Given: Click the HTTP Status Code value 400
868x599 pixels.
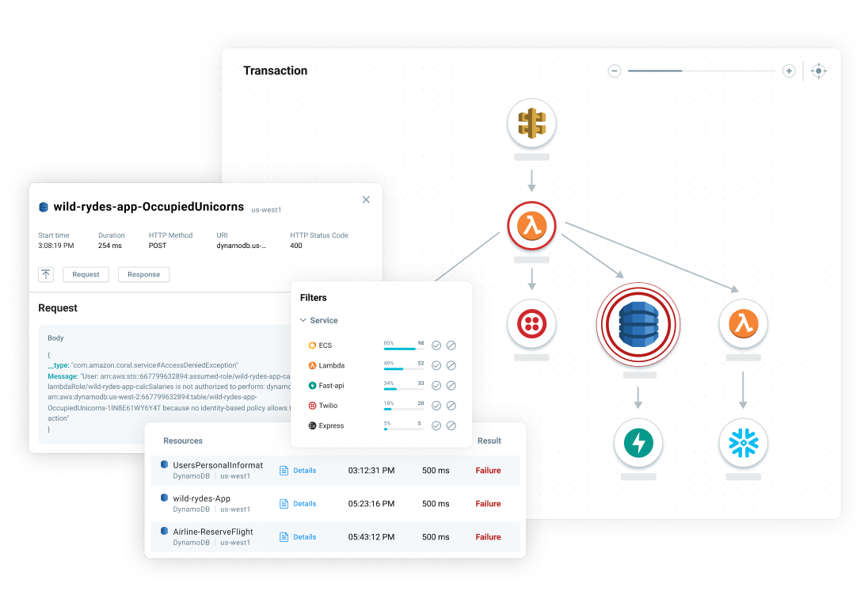Looking at the screenshot, I should 296,246.
